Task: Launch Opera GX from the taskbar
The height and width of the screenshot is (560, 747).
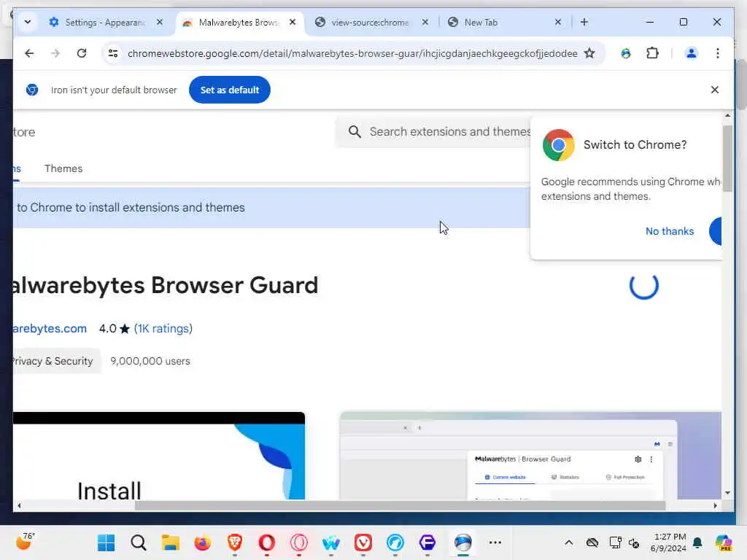Action: coord(299,542)
